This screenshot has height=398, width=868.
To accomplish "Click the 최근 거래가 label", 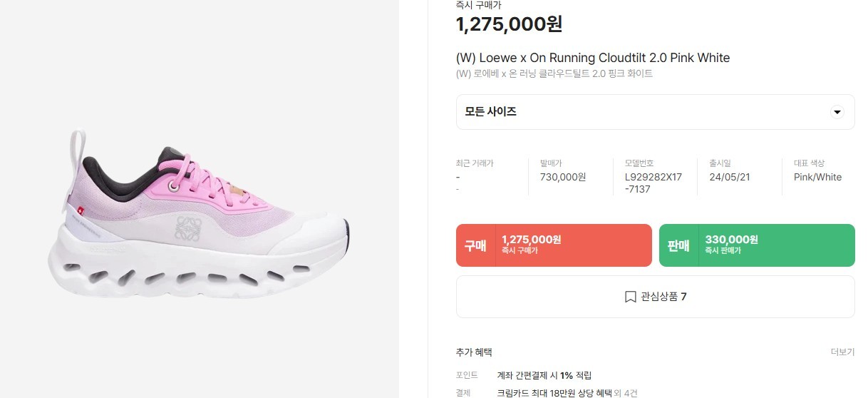I will pyautogui.click(x=474, y=163).
